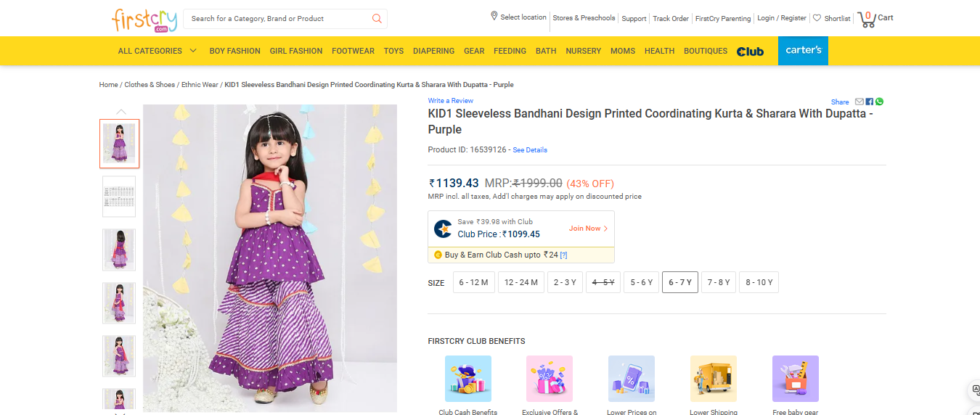Click the search magnifier icon
The image size is (980, 415).
[377, 19]
